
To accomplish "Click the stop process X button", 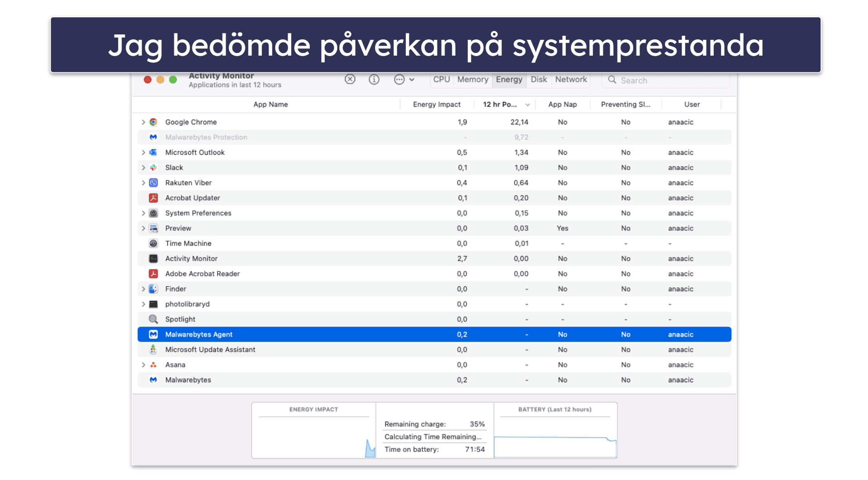I will pos(350,80).
